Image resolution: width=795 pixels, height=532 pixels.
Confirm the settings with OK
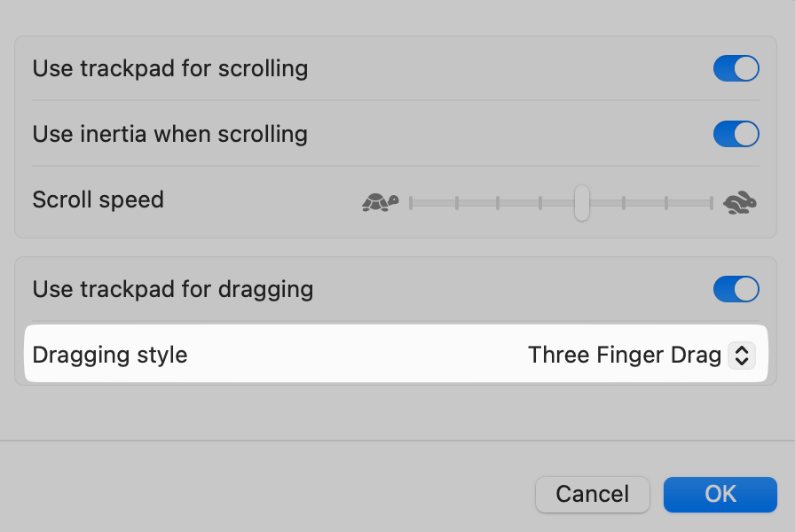click(x=720, y=494)
